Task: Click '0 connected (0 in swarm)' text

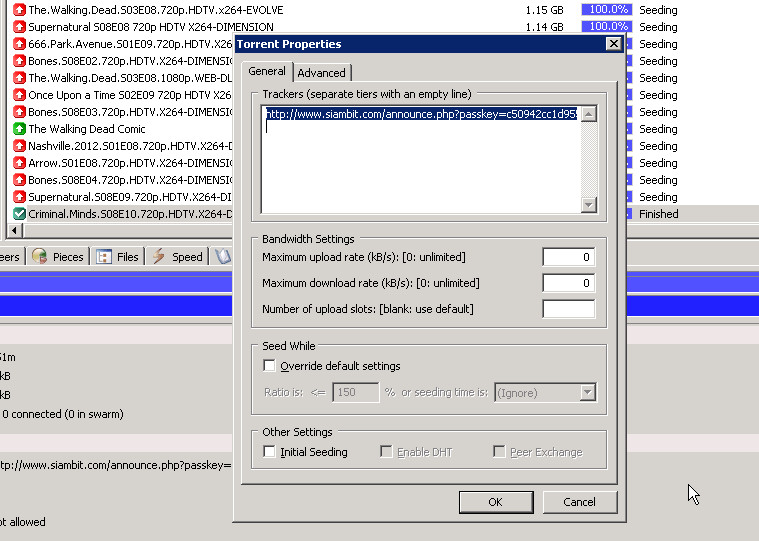Action: 63,414
